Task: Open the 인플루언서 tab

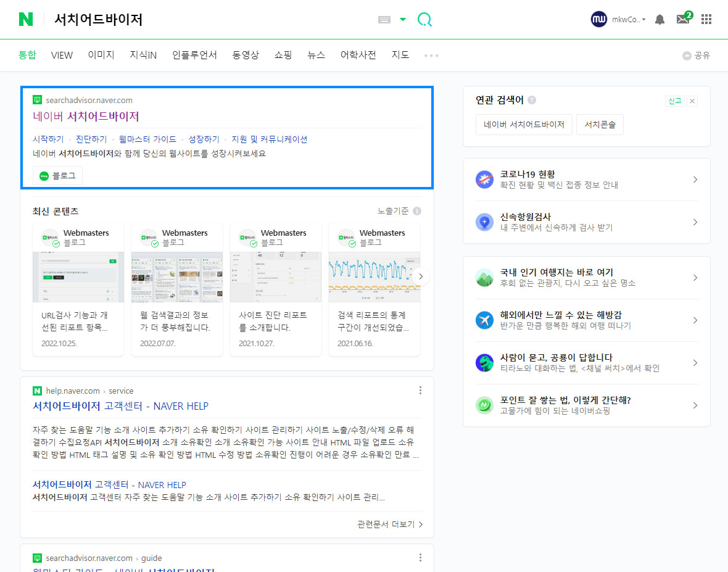Action: pos(194,55)
